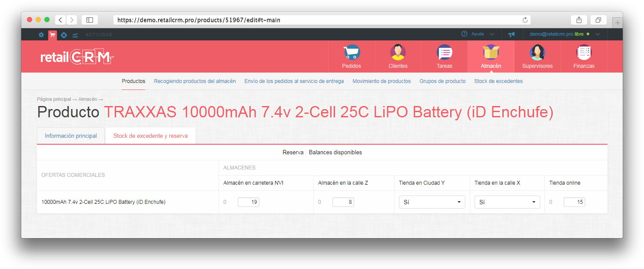644x269 pixels.
Task: Click the browser URL address bar
Action: tap(322, 20)
